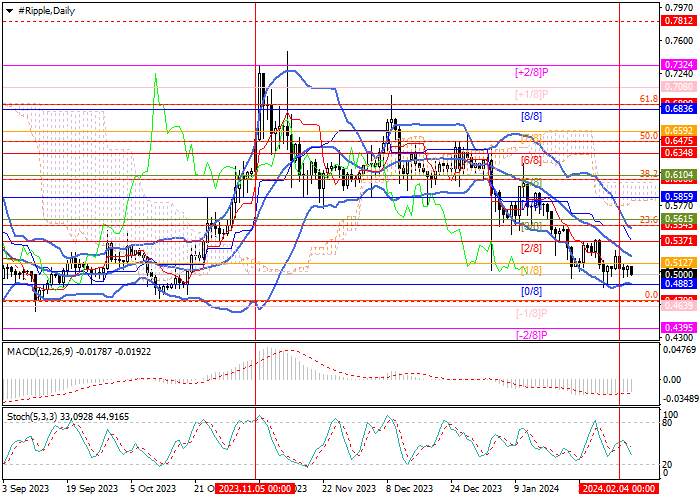Click the 19 Sep 2023 date label

(x=92, y=488)
